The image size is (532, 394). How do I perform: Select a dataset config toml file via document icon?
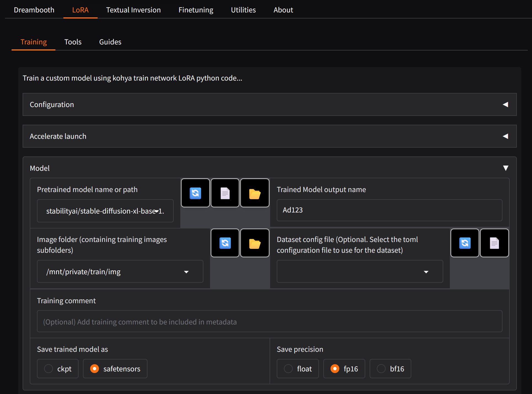click(x=494, y=243)
